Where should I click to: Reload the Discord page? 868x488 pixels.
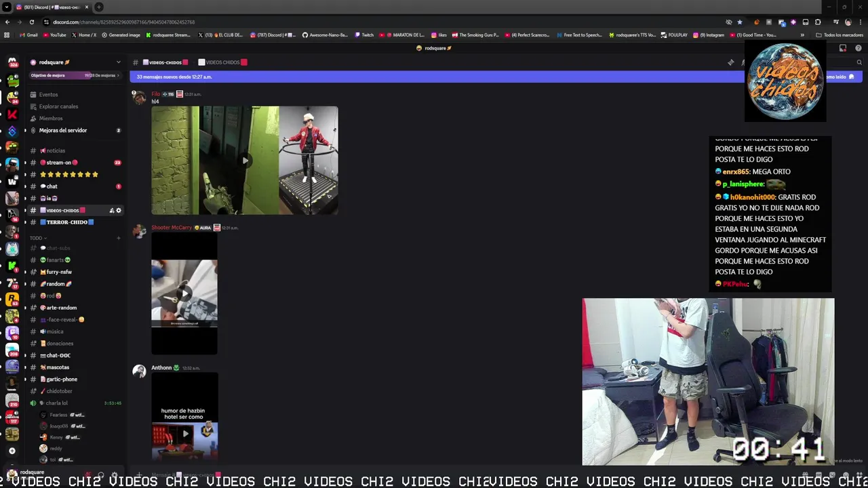tap(31, 22)
